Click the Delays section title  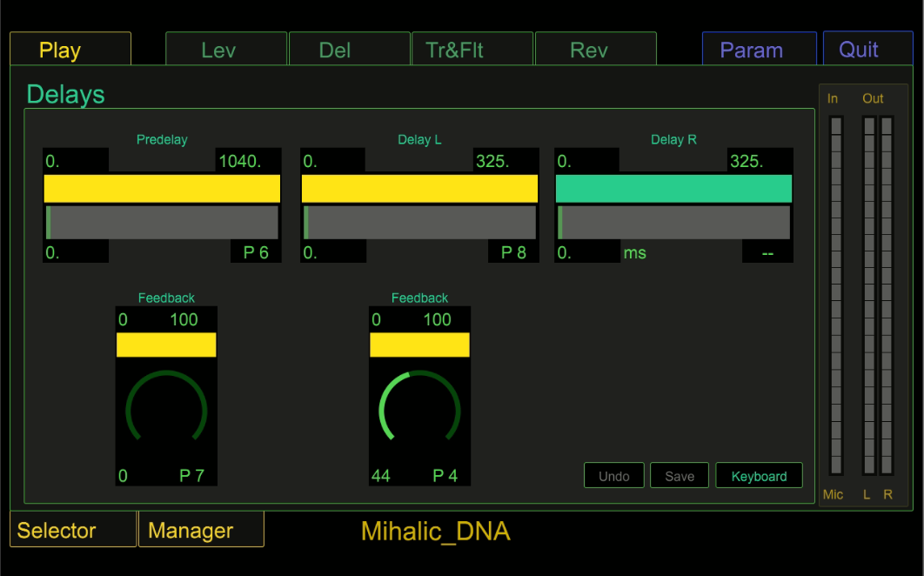pos(65,94)
